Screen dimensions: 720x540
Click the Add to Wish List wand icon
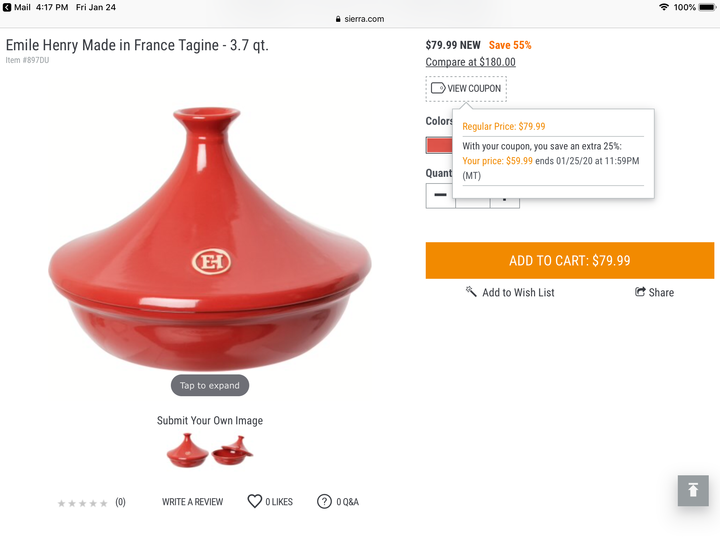point(471,292)
